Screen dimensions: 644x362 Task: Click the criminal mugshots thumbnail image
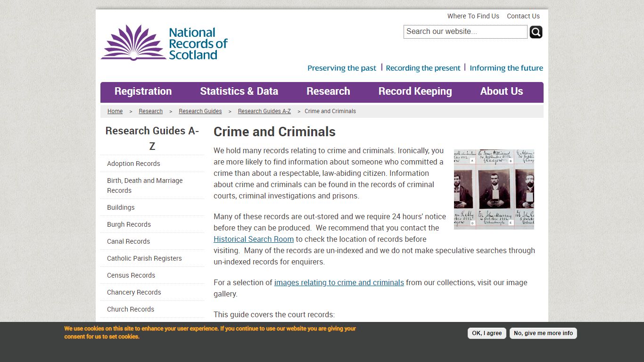(x=494, y=189)
